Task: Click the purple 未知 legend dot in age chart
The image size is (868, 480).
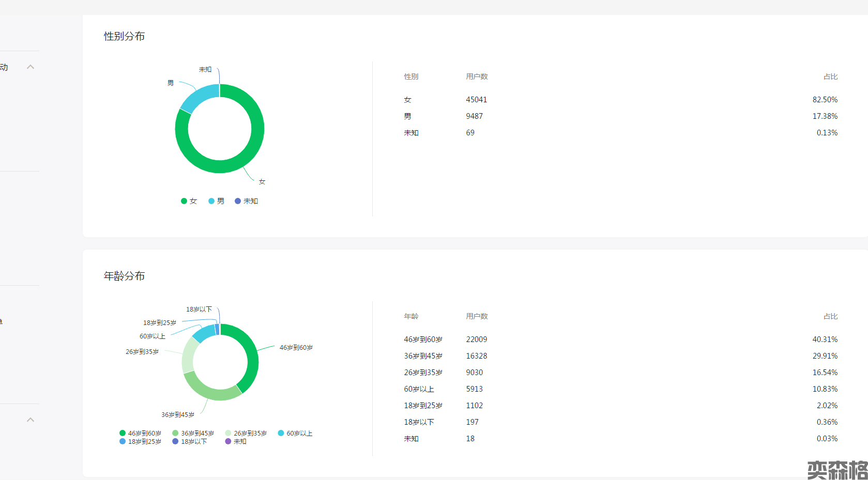Action: tap(228, 441)
